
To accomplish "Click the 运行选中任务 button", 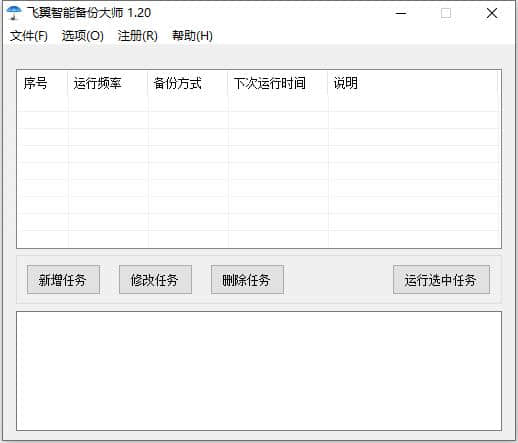I will pos(441,280).
